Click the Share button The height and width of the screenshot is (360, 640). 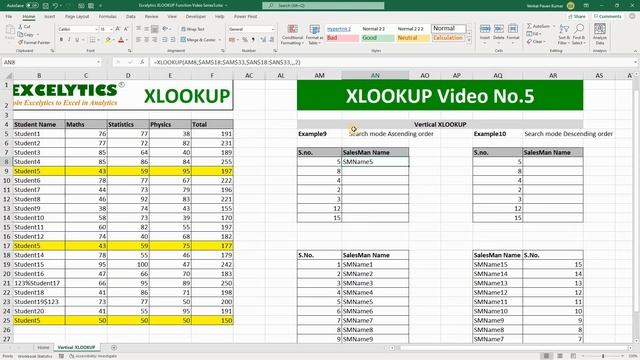[577, 16]
